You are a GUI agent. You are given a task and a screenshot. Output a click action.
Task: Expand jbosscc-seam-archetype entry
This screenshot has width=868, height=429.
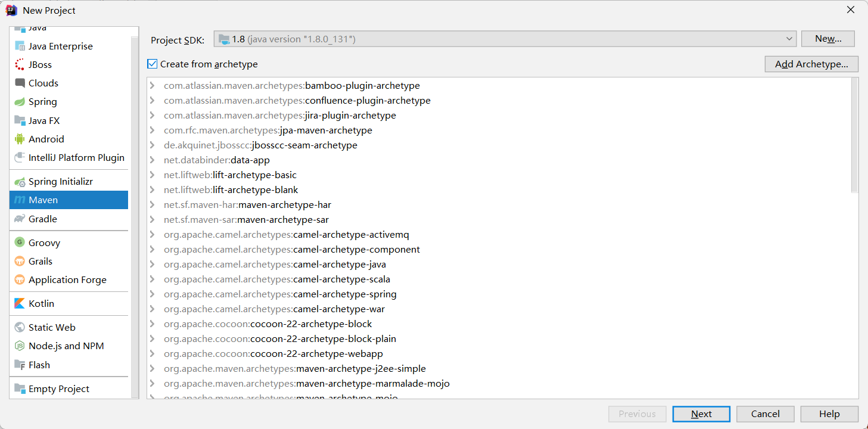[153, 145]
